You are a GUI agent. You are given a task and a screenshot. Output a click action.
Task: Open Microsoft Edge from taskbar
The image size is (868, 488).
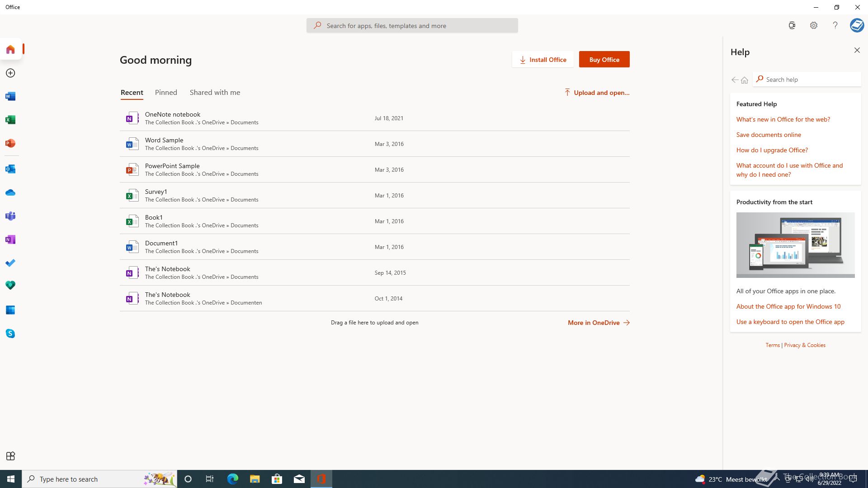tap(232, 479)
